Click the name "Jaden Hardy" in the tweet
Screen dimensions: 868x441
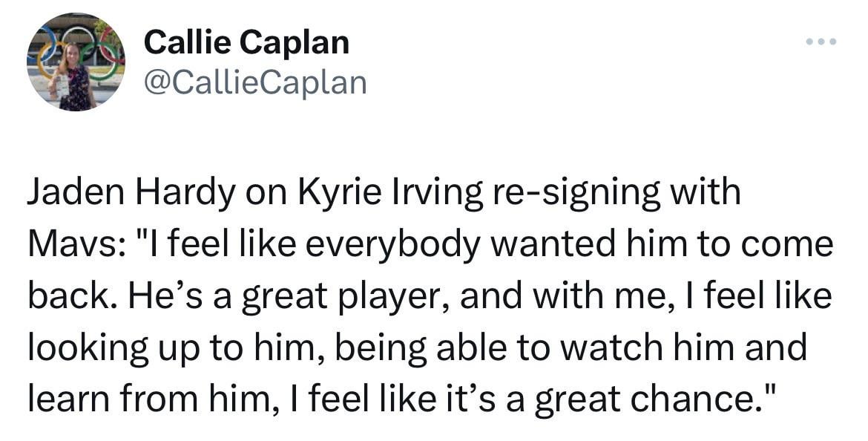pos(126,192)
